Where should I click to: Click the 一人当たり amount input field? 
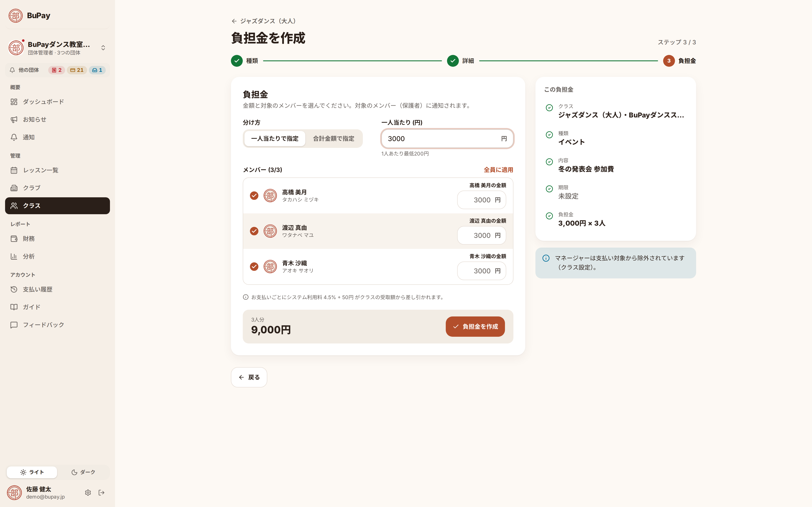pos(447,139)
